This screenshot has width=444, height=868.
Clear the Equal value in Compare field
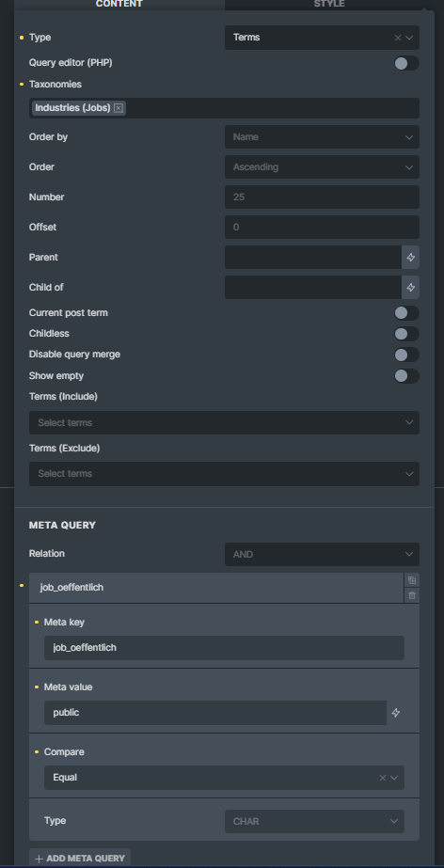[x=383, y=778]
